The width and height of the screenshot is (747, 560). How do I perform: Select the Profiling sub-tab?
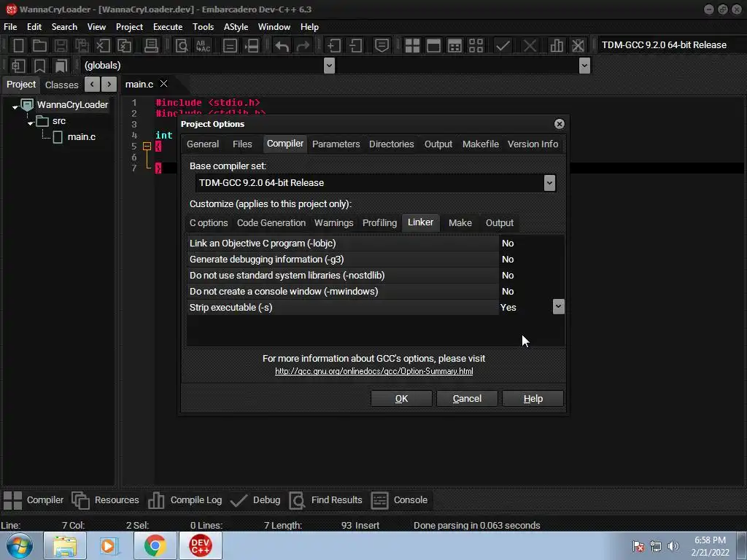click(x=379, y=223)
